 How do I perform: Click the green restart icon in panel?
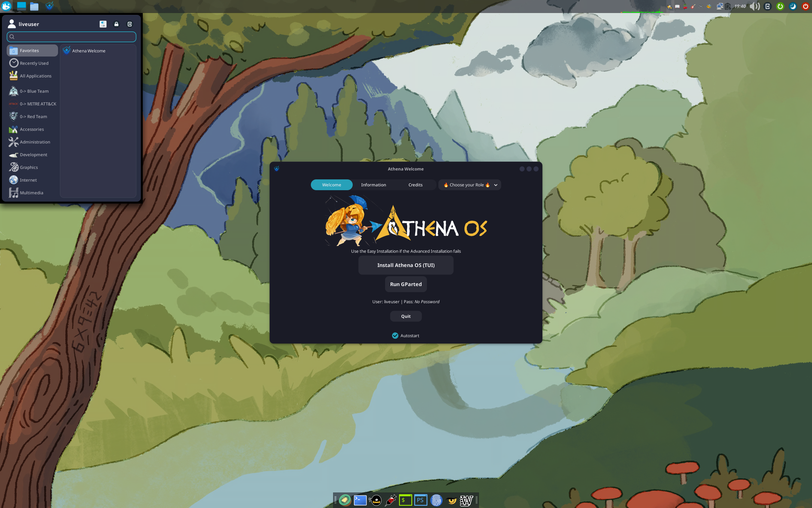pyautogui.click(x=780, y=6)
